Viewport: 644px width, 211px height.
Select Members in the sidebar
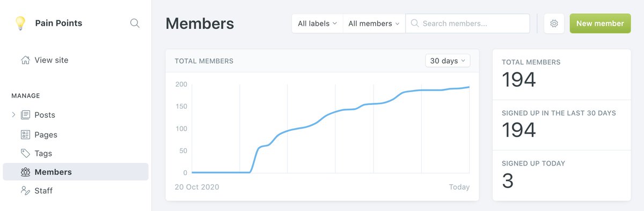pyautogui.click(x=76, y=172)
